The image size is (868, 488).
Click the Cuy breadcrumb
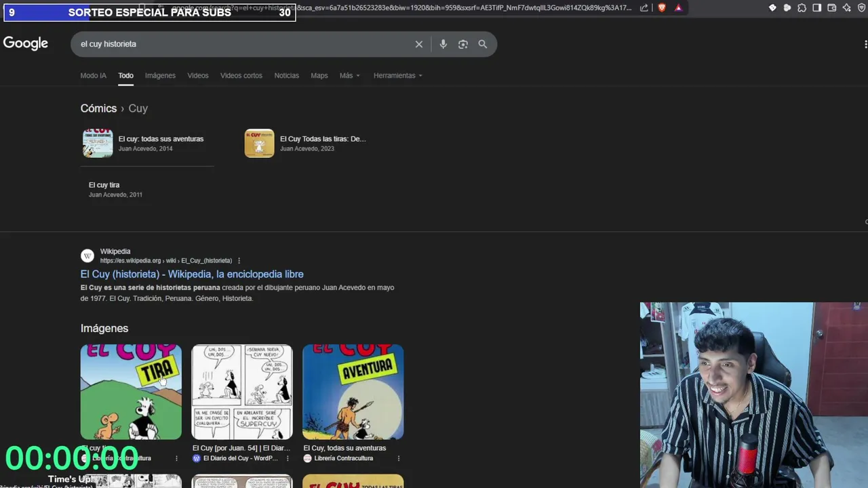138,108
